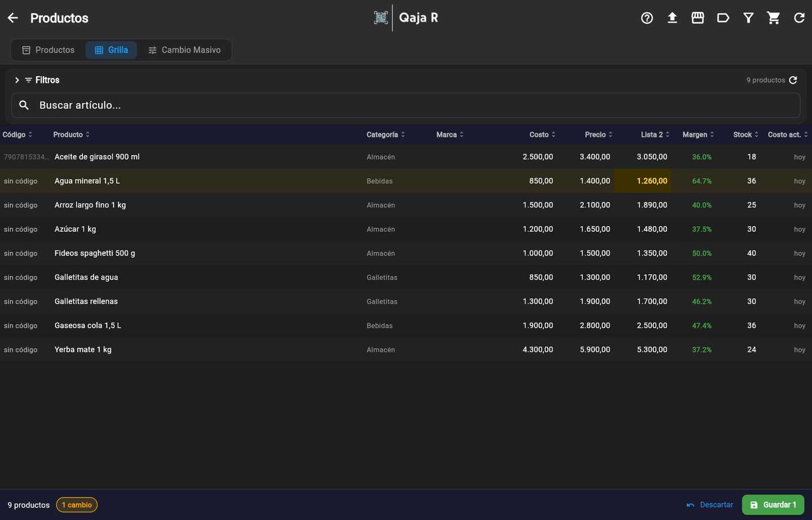Expand the Filtros panel
Image resolution: width=812 pixels, height=520 pixels.
coord(37,80)
